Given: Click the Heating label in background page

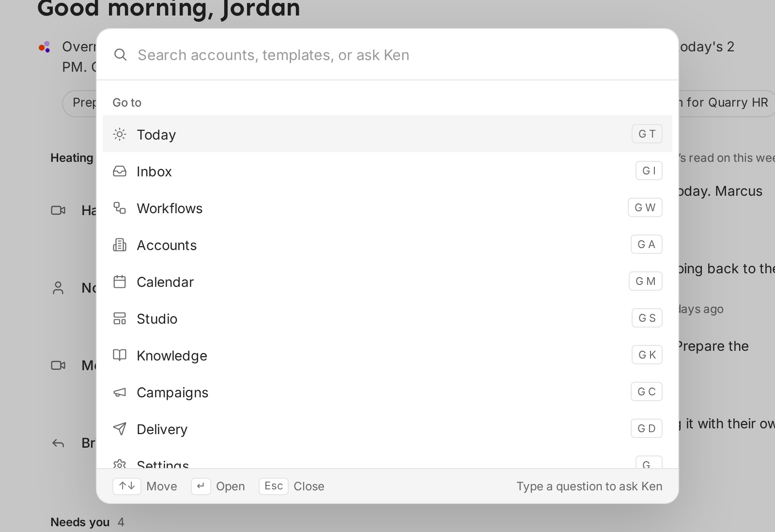Looking at the screenshot, I should click(x=72, y=157).
